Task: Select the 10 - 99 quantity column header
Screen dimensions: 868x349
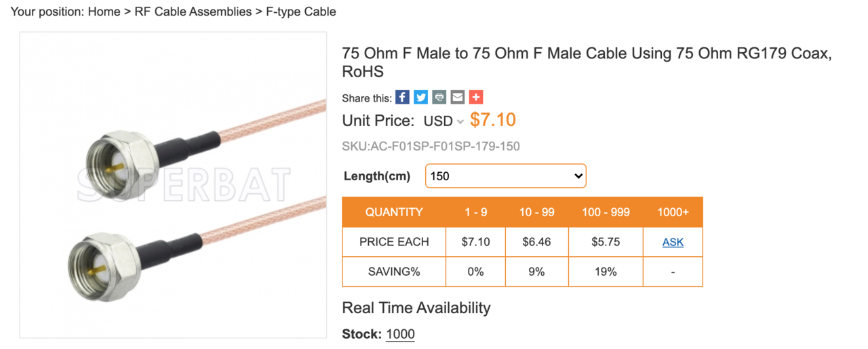Action: [x=536, y=212]
